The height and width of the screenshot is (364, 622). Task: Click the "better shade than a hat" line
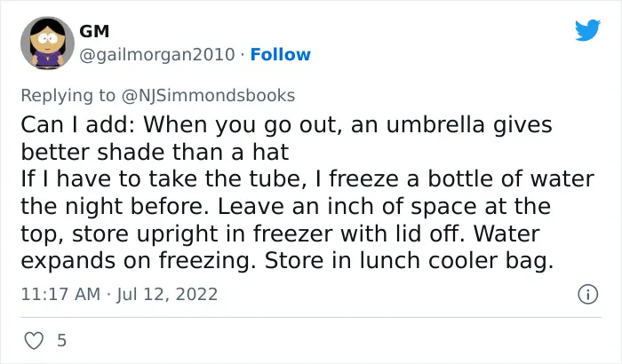(x=155, y=152)
